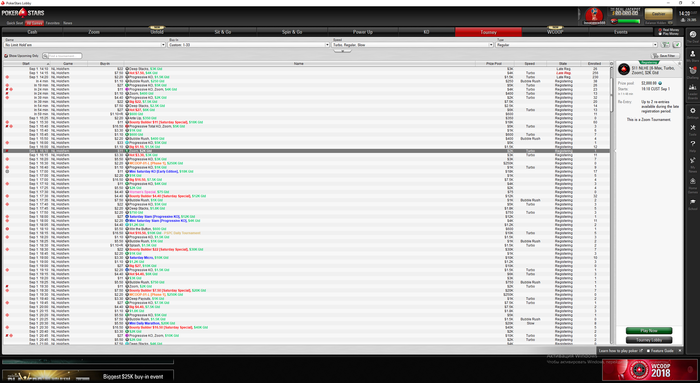Open the Type dropdown (Regular)
Image resolution: width=700 pixels, height=383 pixels.
[x=576, y=45]
